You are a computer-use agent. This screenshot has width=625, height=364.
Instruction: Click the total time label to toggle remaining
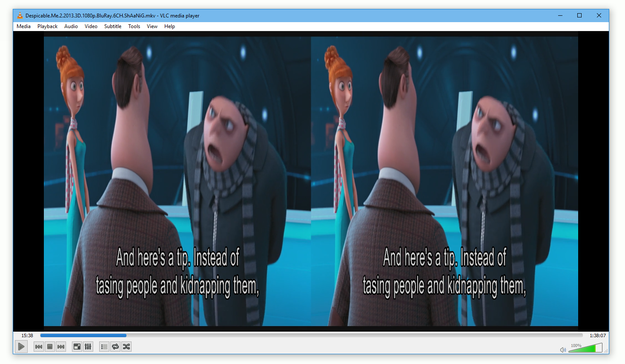pos(597,335)
